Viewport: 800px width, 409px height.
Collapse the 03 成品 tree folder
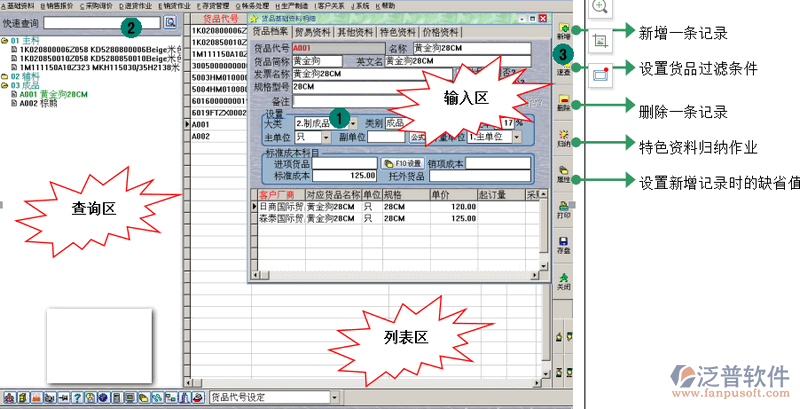click(x=5, y=85)
